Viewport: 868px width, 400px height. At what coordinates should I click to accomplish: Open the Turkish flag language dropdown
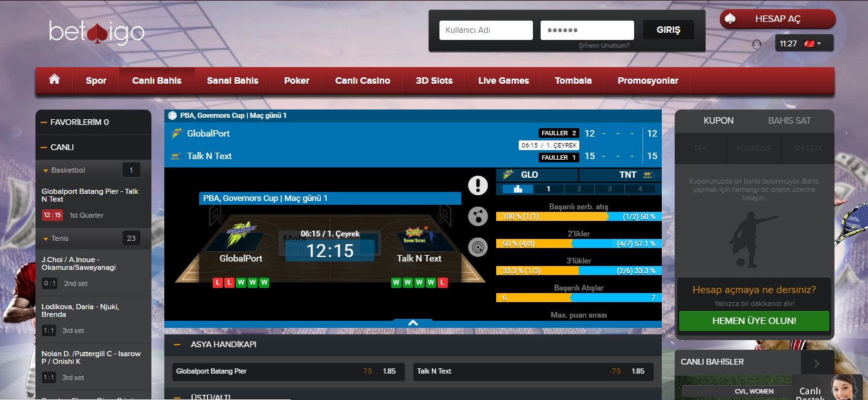810,44
